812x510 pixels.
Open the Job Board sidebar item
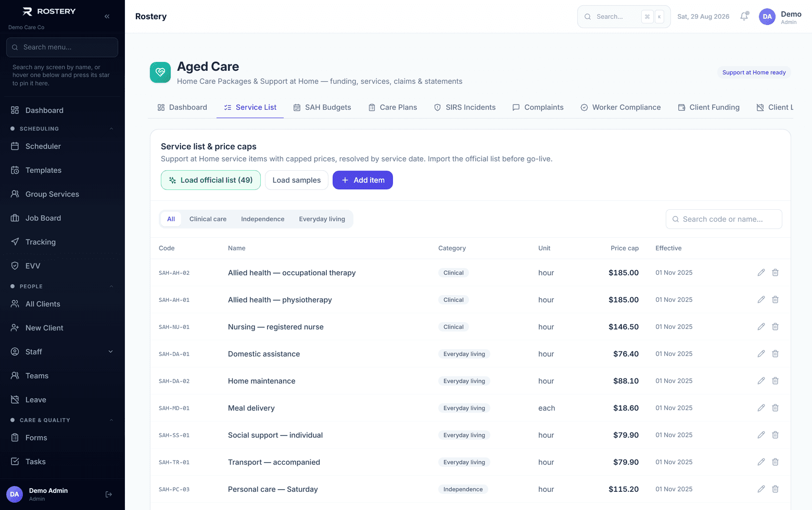pos(62,218)
